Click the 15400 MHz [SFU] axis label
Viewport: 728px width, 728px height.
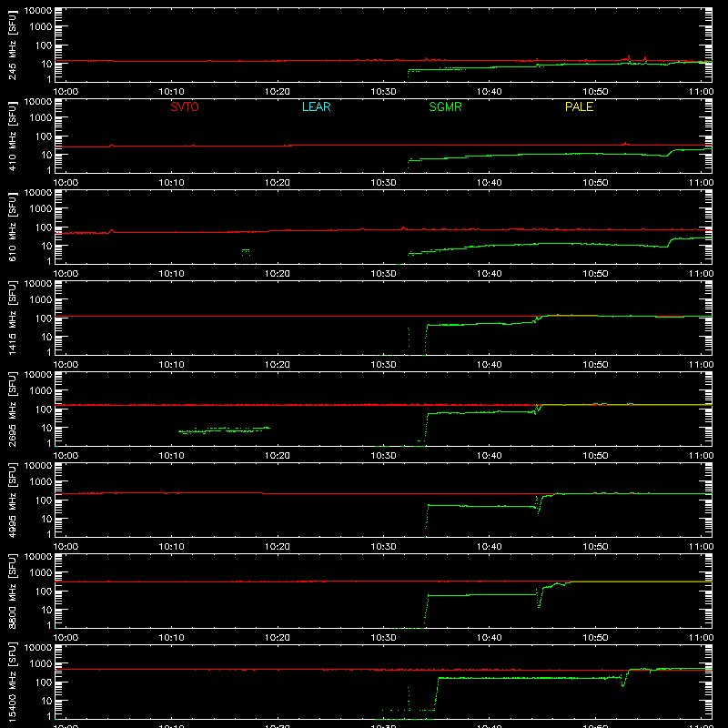(12, 682)
